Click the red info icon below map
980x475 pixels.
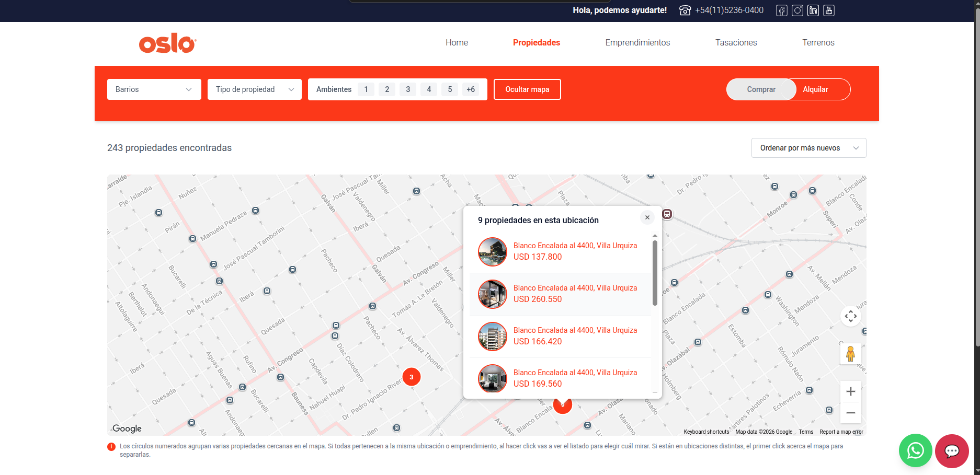pyautogui.click(x=111, y=447)
